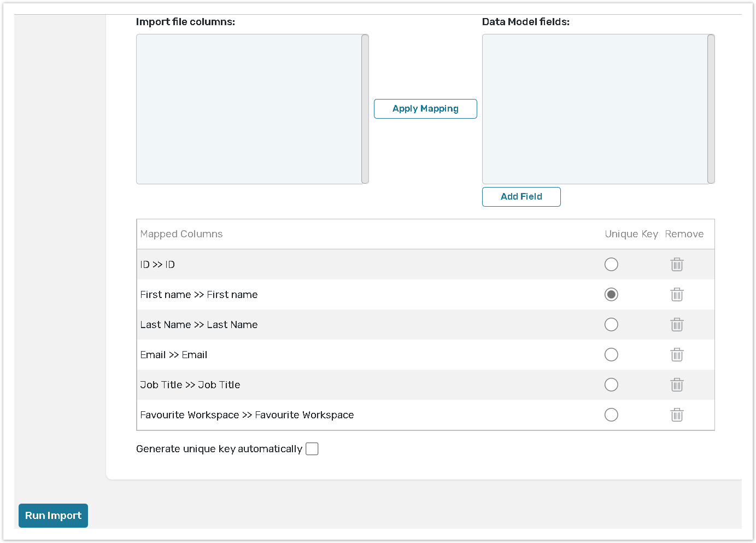This screenshot has height=543, width=756.
Task: Delete the Job Title mapping row
Action: pos(677,385)
